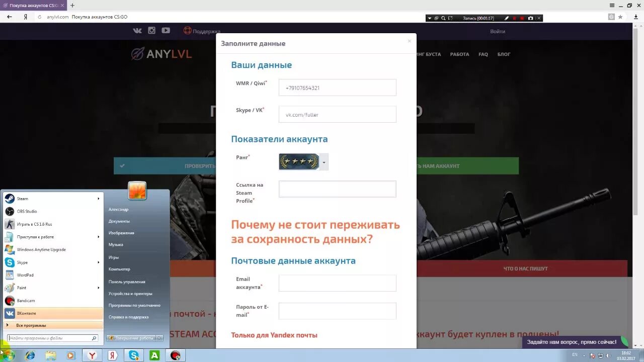Image resolution: width=644 pixels, height=362 pixels.
Task: Bookmark the page with star icon
Action: point(620,17)
